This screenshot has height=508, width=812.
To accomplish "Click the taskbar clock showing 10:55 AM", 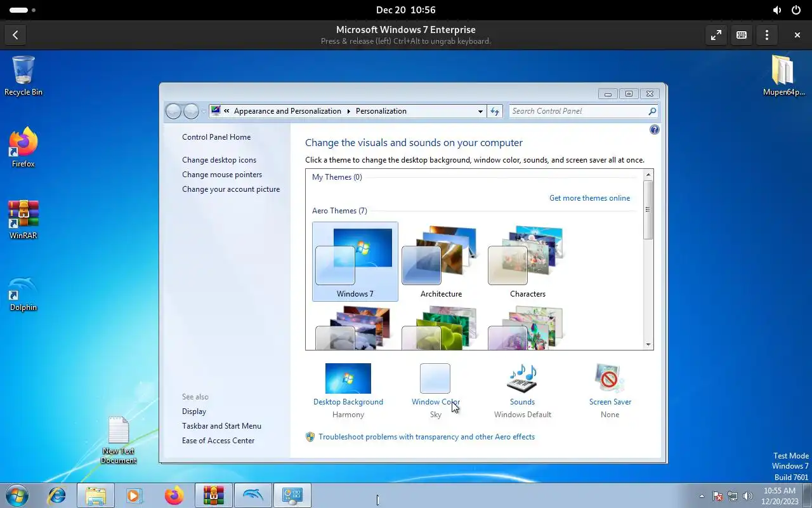I will [x=779, y=496].
